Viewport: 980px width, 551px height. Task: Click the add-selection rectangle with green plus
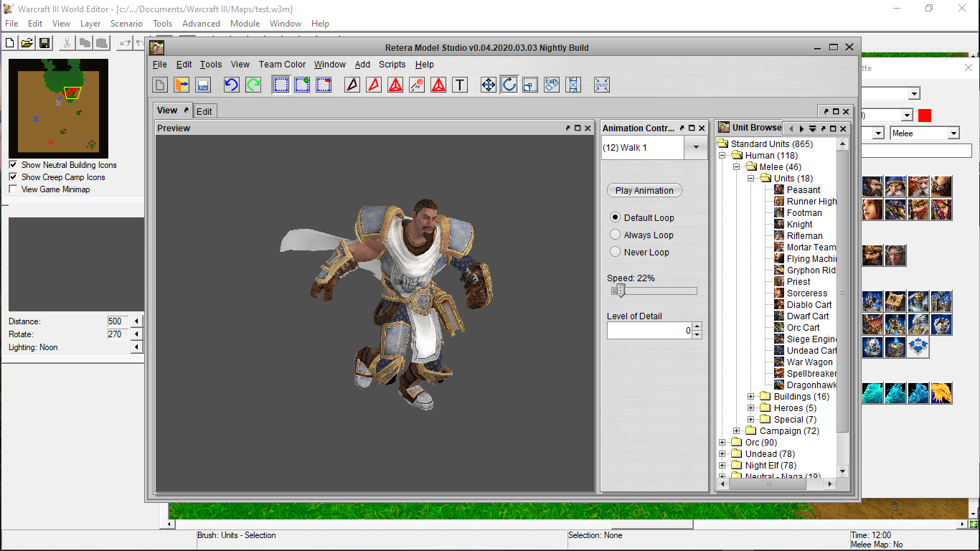[x=302, y=85]
